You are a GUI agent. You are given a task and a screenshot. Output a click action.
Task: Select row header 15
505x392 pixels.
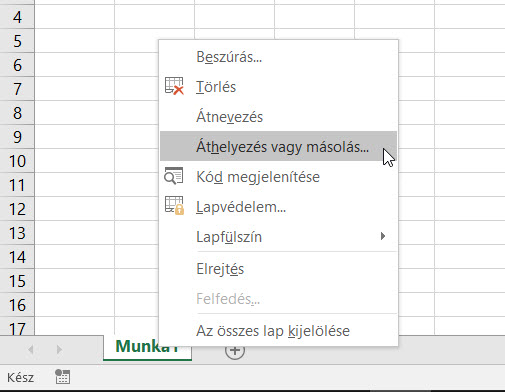(x=17, y=281)
